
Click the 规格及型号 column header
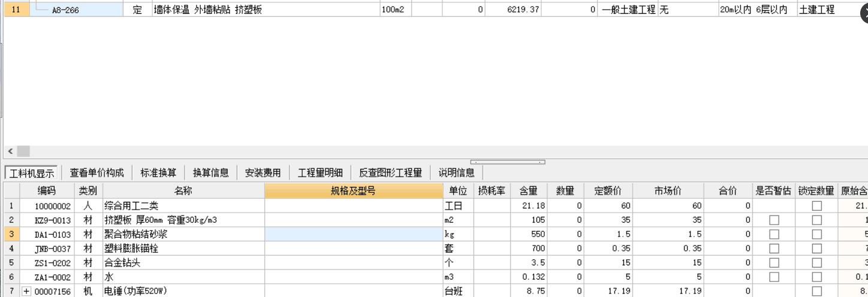point(353,191)
